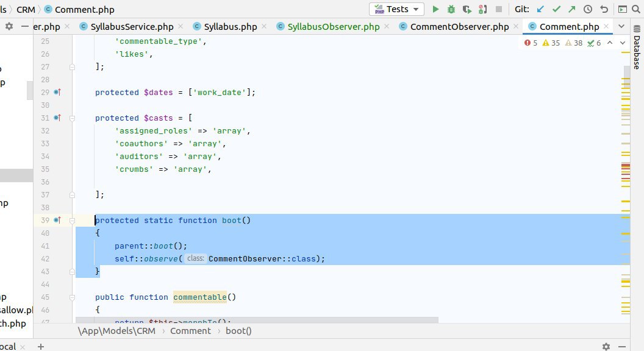Open the 5 errors inspection indicator

pyautogui.click(x=531, y=43)
